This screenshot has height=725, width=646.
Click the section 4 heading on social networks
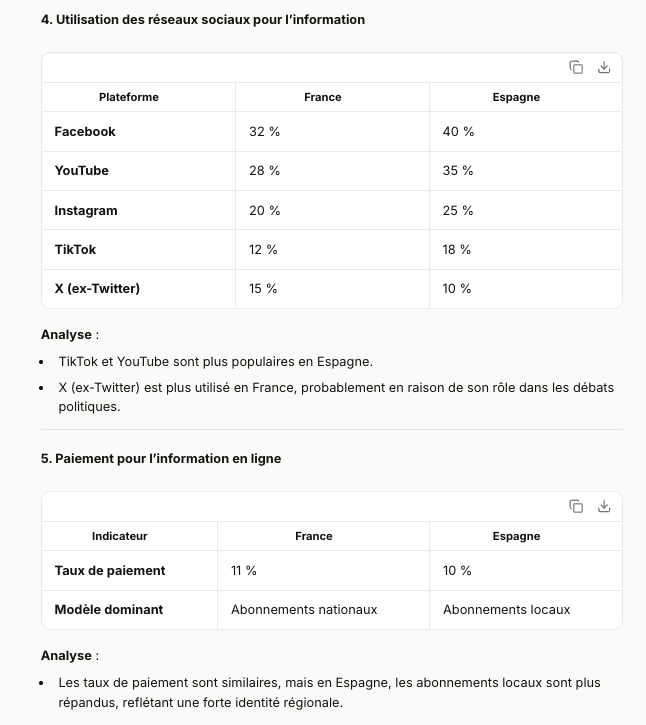(x=203, y=19)
